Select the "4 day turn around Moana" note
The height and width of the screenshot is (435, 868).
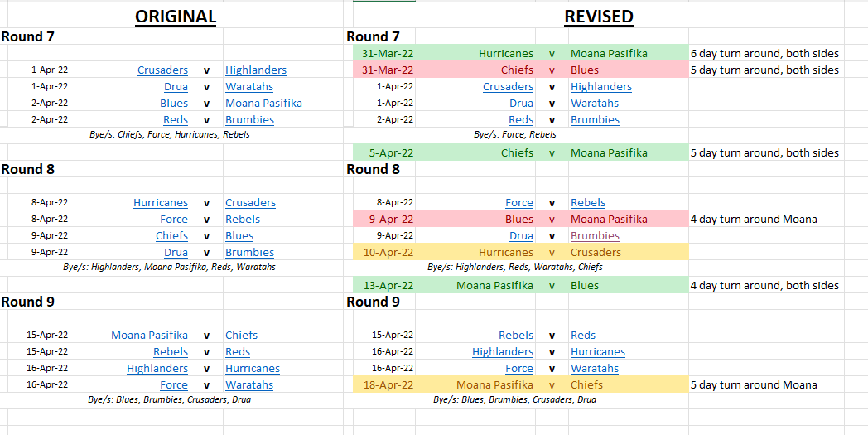point(754,220)
